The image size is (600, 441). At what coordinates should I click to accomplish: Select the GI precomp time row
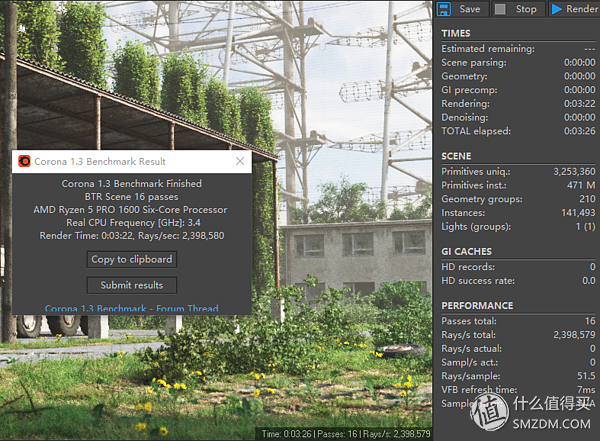[518, 90]
